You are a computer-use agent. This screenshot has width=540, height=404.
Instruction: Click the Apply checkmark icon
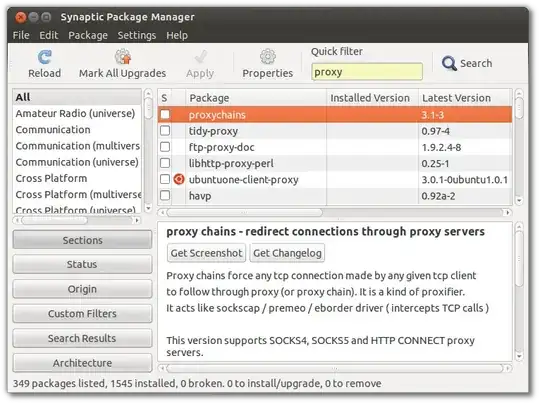(200, 57)
